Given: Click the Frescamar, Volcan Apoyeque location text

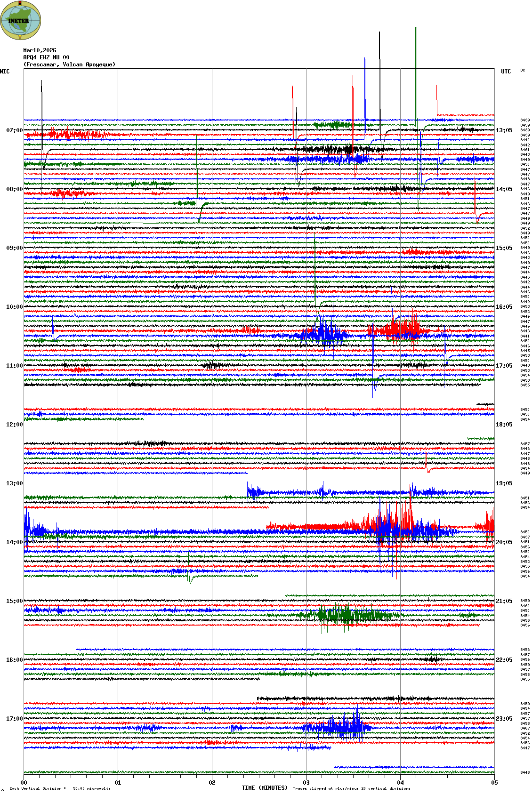Looking at the screenshot, I should coord(69,64).
